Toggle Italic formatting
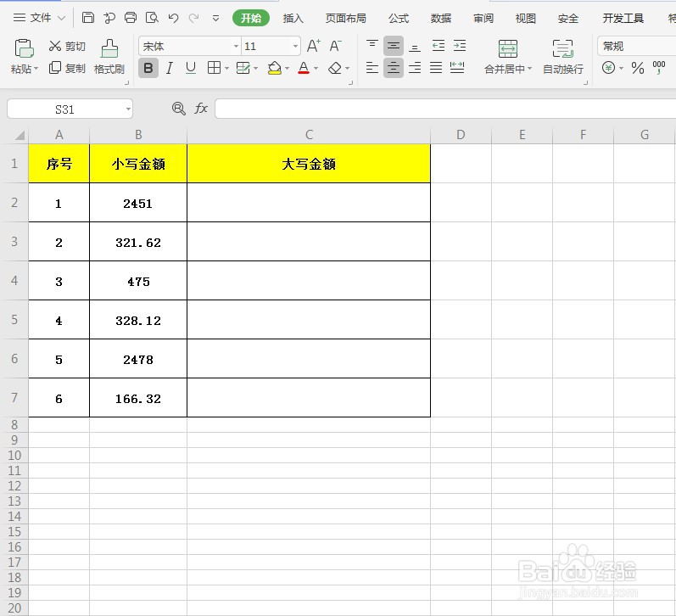This screenshot has width=676, height=616. [x=170, y=68]
